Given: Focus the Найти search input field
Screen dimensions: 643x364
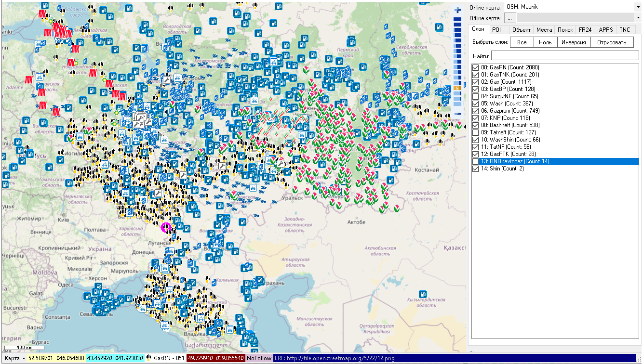Looking at the screenshot, I should 565,56.
